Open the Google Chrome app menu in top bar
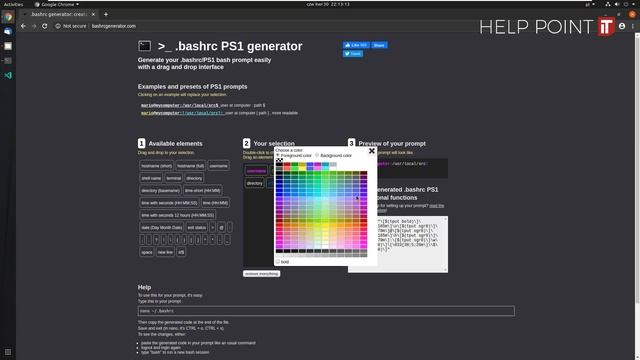Viewport: 640px width, 360px height. click(x=57, y=4)
